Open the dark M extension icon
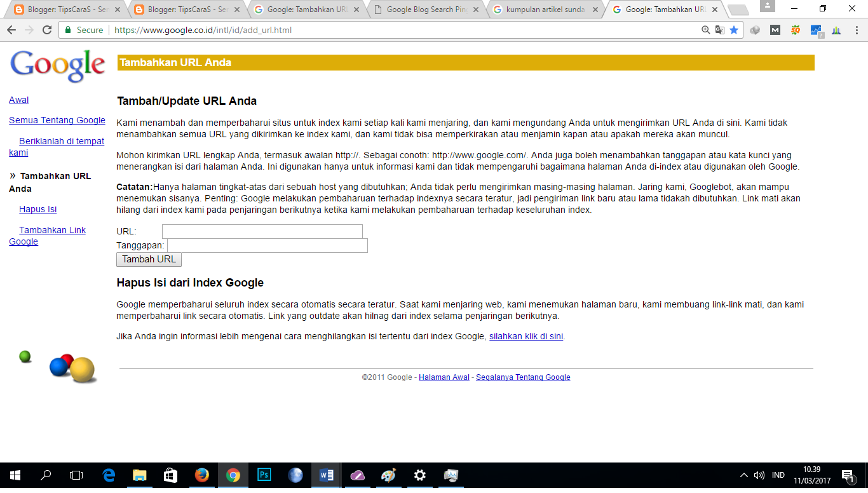This screenshot has width=868, height=493. [775, 30]
